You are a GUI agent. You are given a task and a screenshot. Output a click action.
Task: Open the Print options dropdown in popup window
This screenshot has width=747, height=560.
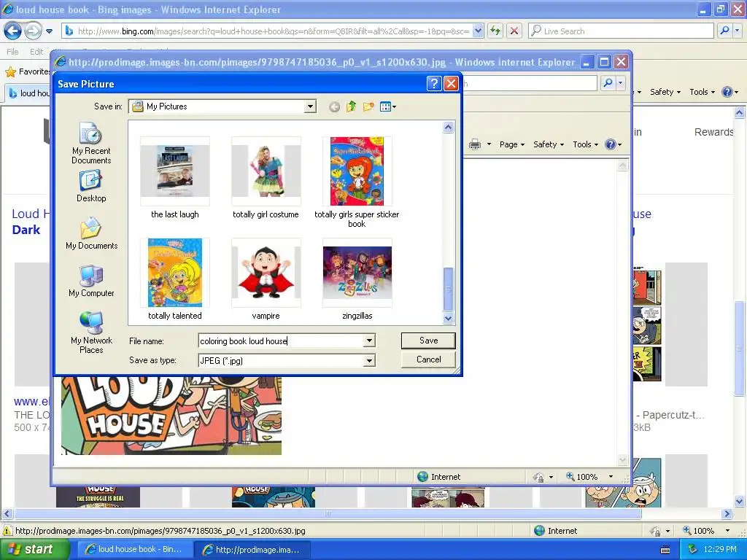pyautogui.click(x=489, y=144)
